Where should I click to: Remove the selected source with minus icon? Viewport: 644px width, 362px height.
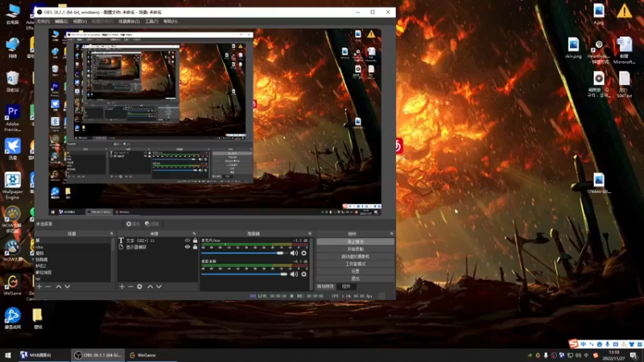pyautogui.click(x=130, y=286)
